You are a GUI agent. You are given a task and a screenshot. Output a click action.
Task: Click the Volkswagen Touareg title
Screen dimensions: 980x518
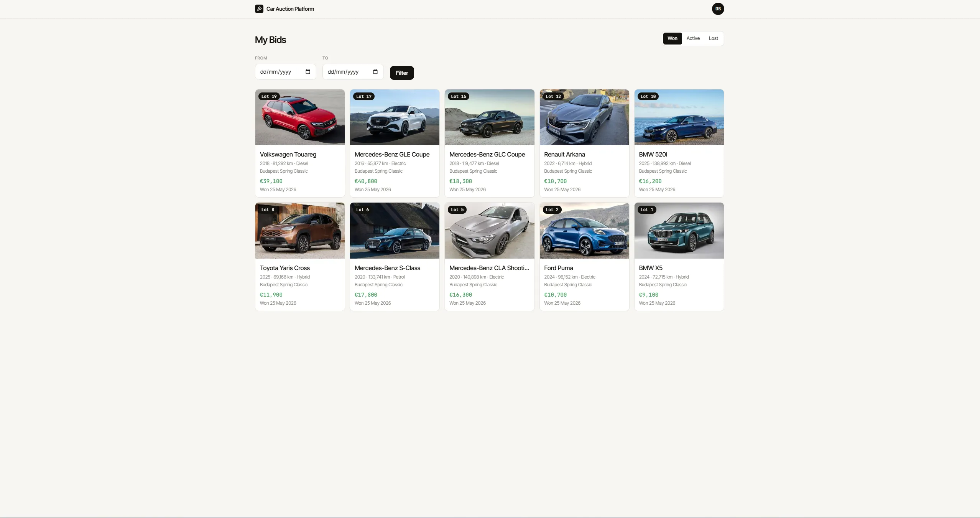288,154
